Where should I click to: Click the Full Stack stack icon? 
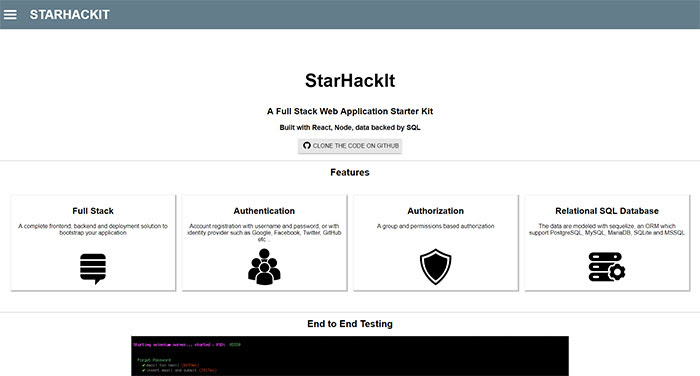(93, 269)
